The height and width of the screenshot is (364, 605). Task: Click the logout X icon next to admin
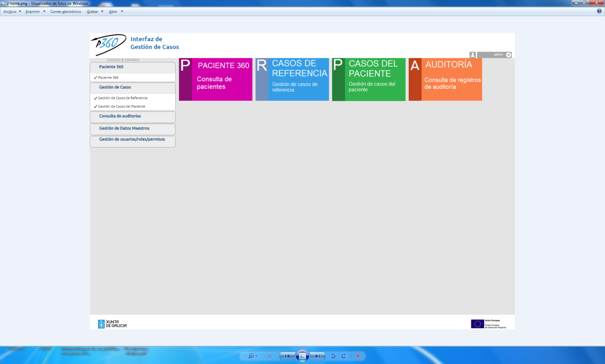(x=508, y=55)
